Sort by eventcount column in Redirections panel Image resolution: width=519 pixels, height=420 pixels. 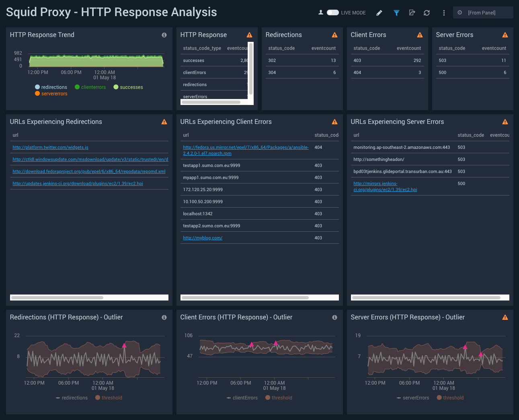[x=323, y=48]
